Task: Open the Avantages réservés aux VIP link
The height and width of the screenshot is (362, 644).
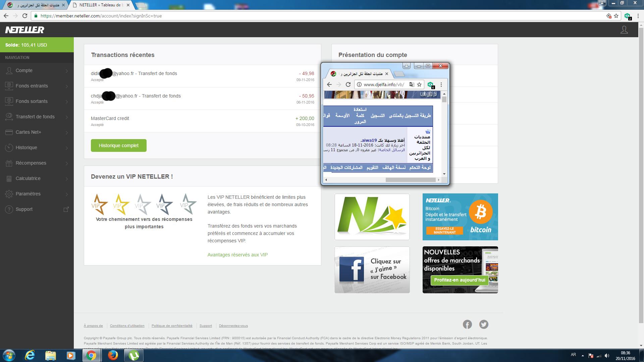Action: click(237, 255)
